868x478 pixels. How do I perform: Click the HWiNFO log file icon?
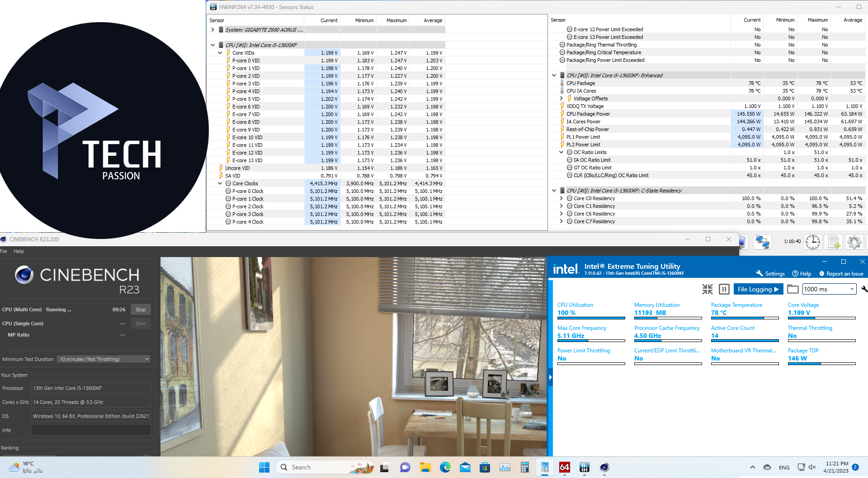coord(834,242)
